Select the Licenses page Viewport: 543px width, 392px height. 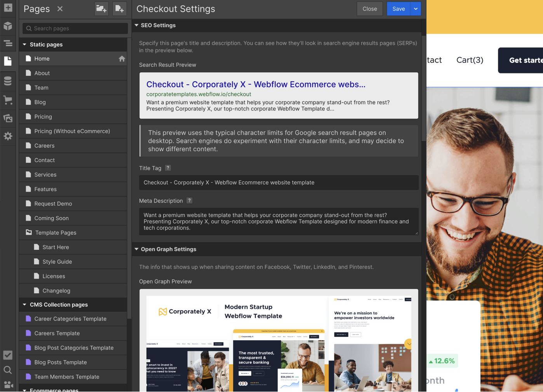tap(73, 276)
